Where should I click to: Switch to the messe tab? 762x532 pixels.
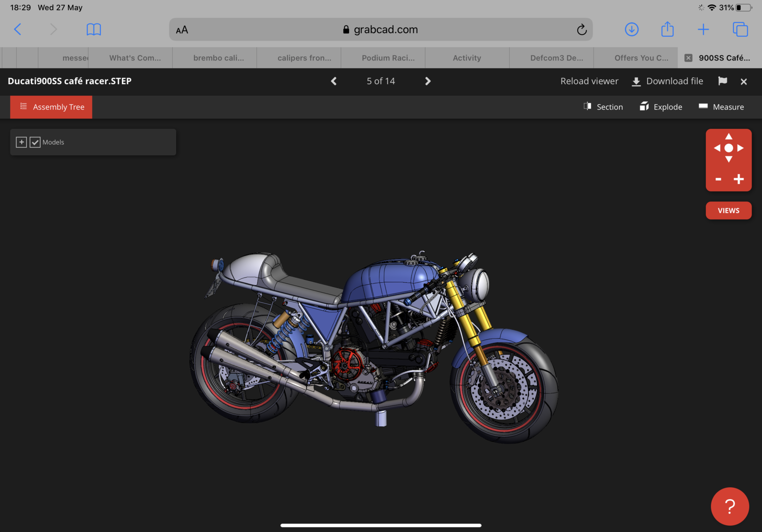tap(63, 58)
